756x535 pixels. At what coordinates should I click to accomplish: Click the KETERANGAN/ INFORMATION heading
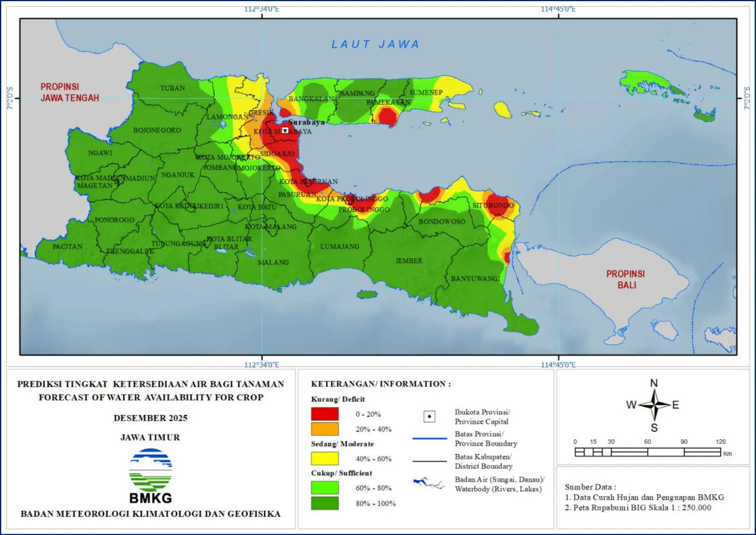(x=381, y=384)
